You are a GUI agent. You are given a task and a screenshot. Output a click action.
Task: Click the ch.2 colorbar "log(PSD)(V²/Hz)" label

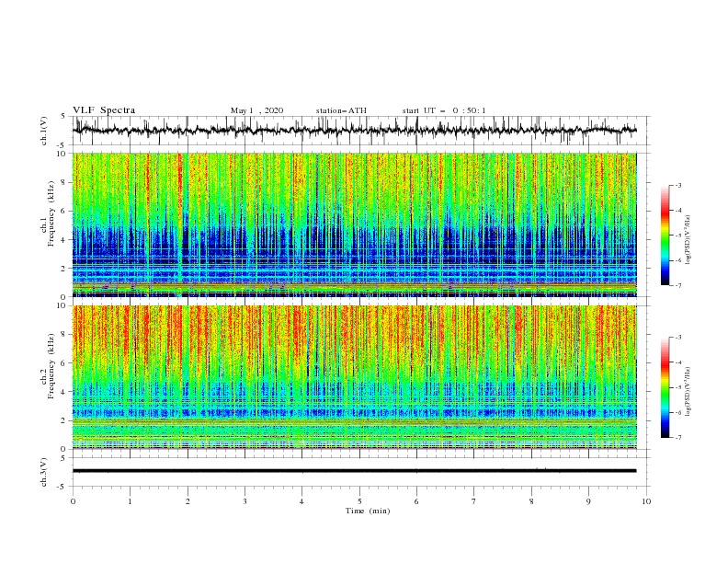[688, 392]
